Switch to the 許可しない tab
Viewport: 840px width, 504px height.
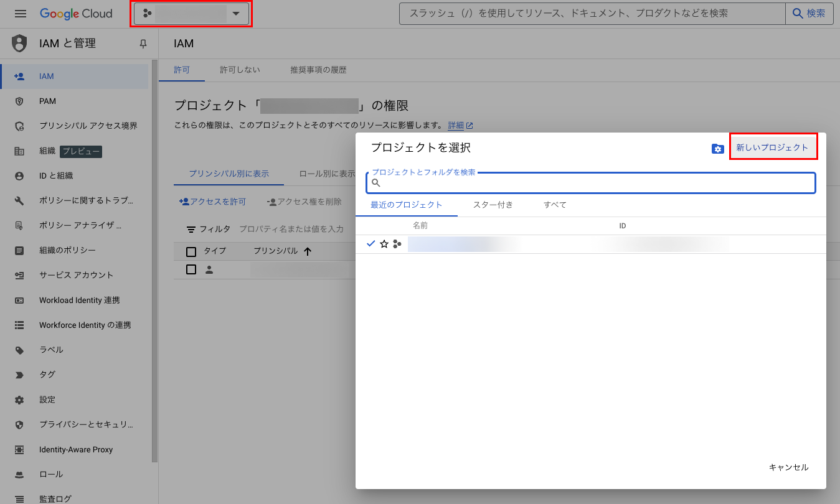239,70
